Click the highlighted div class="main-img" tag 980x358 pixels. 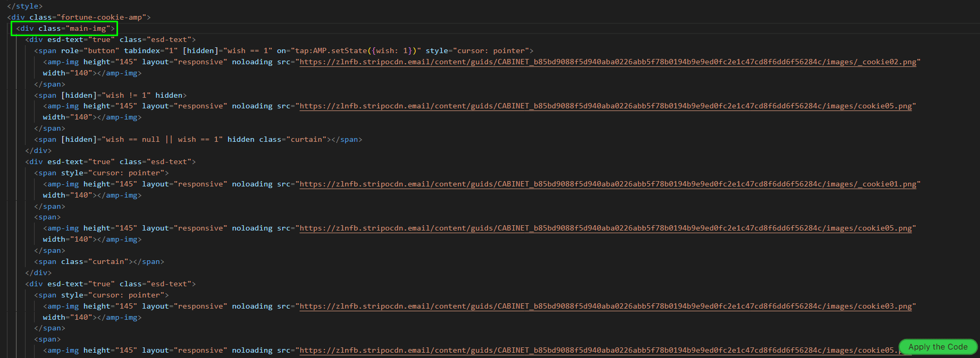click(65, 29)
